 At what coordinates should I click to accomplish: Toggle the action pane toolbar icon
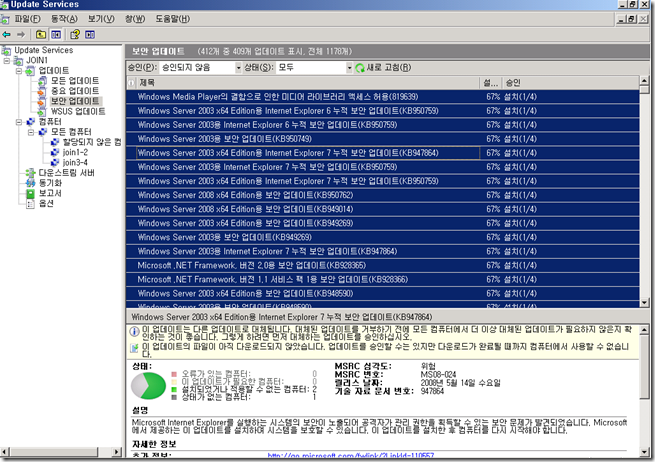(90, 35)
